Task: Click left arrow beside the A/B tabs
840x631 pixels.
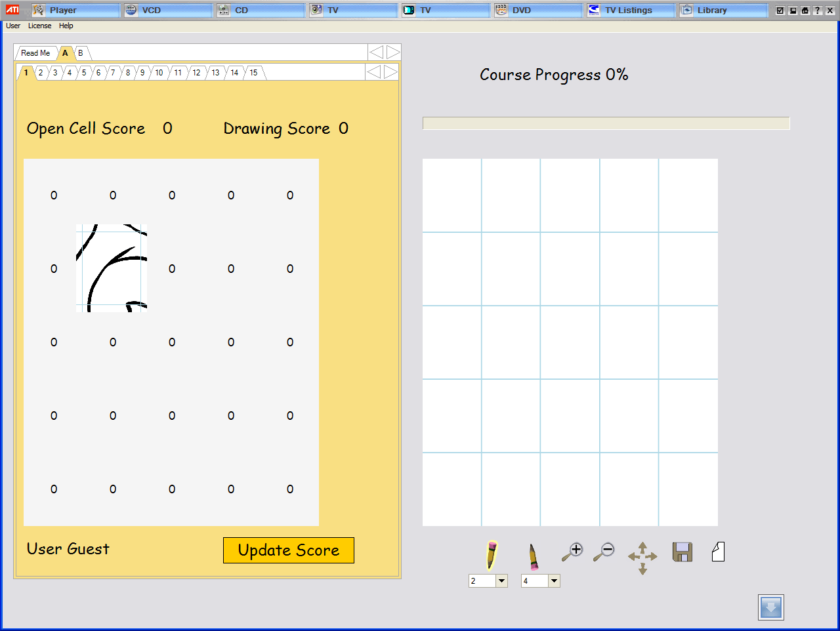Action: pos(376,52)
